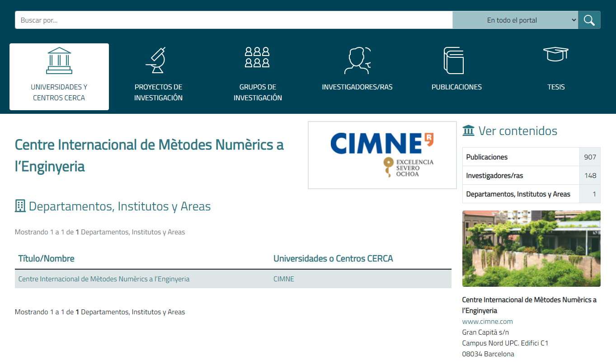Click the university building icon
Screen dimensions: 616x364
click(59, 61)
